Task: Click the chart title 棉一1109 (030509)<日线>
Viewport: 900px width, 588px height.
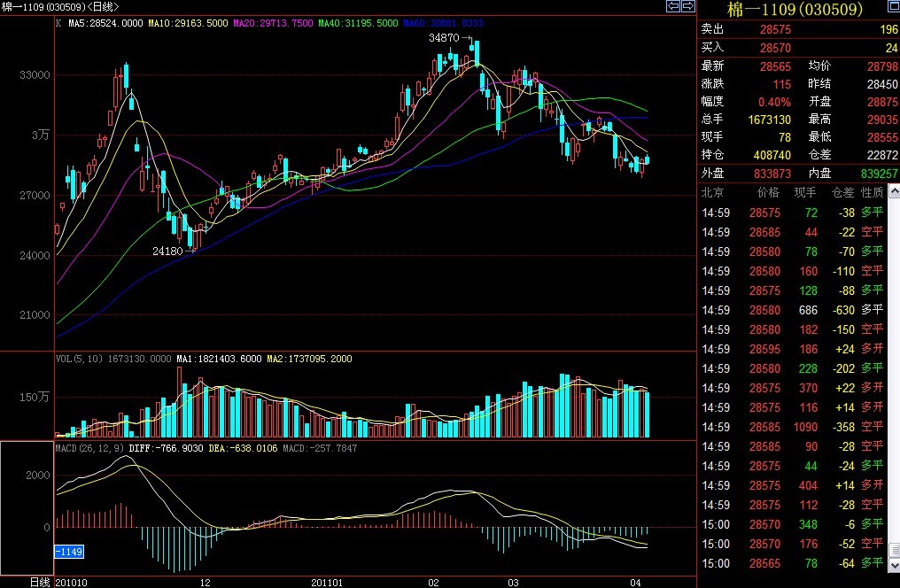Action: click(x=62, y=7)
